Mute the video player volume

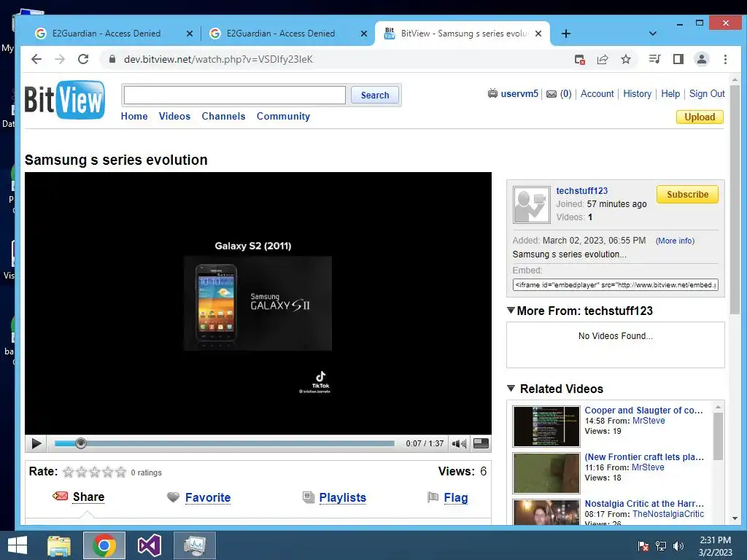[460, 443]
